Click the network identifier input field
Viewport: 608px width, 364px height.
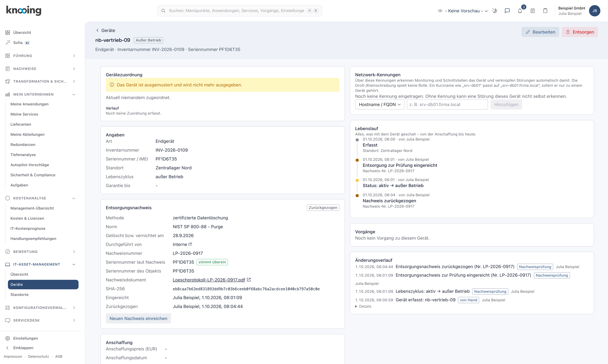447,104
